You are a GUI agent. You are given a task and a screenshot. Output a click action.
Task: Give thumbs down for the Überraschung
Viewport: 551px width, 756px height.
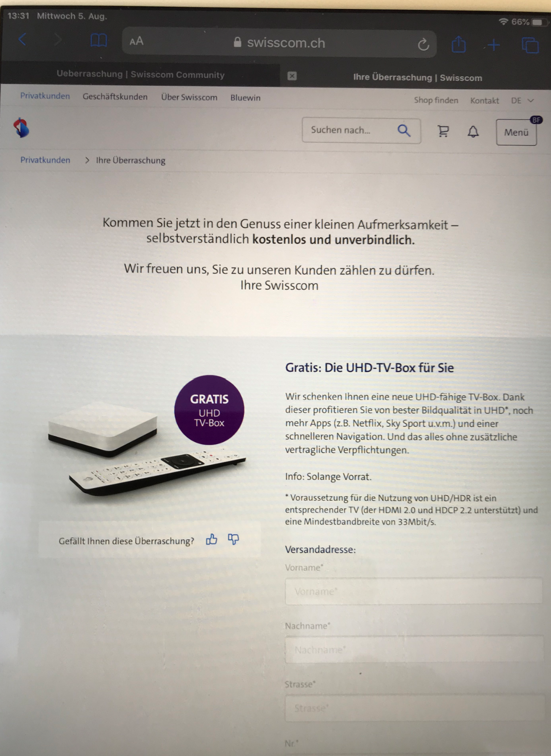[x=233, y=539]
